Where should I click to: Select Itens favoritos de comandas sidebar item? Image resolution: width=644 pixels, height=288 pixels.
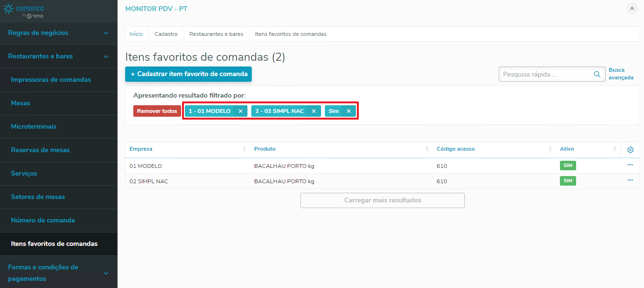click(x=59, y=244)
